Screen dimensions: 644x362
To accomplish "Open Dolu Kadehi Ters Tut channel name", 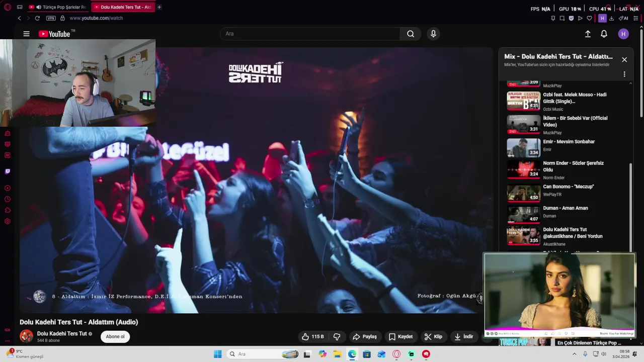I will [x=62, y=334].
